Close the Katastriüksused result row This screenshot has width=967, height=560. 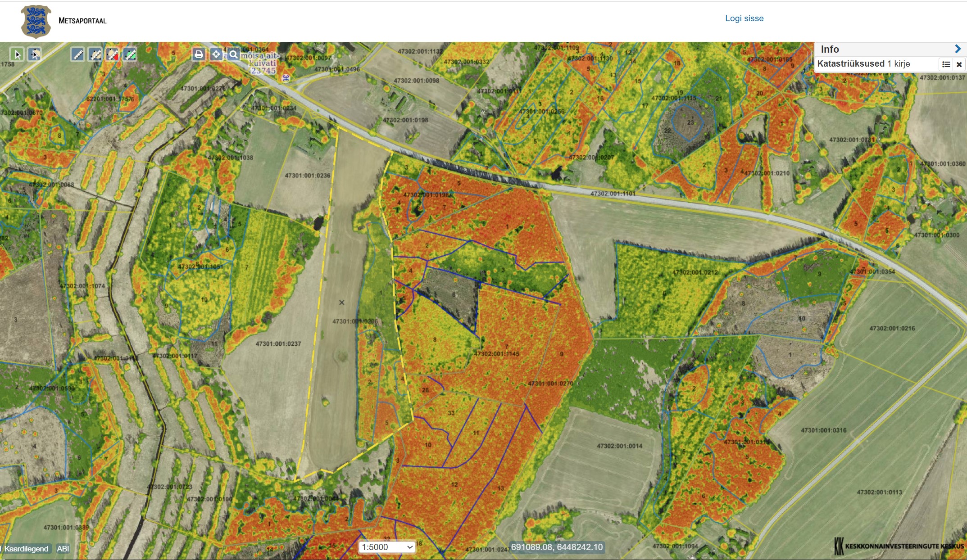coord(959,64)
